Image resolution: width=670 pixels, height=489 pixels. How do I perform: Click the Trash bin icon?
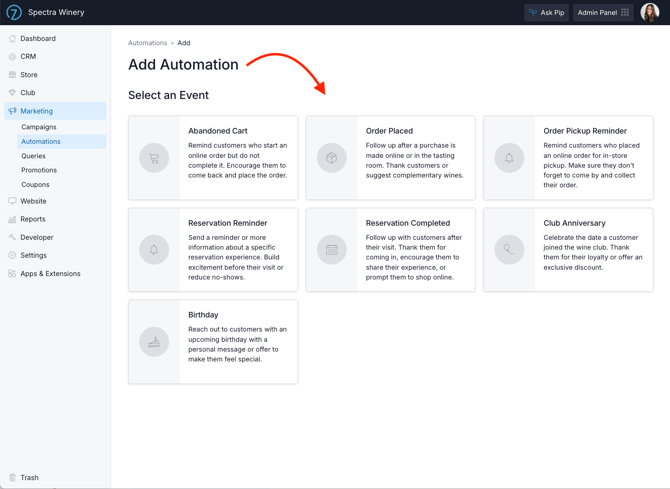12,477
